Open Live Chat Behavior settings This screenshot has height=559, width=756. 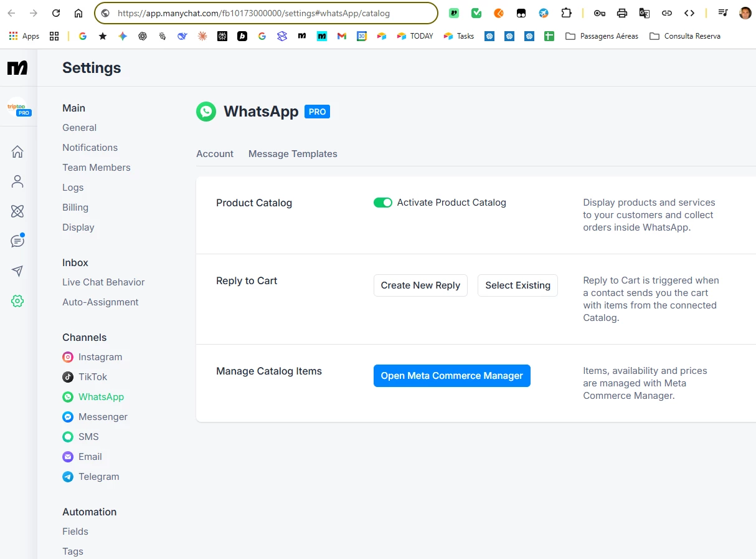click(x=103, y=282)
